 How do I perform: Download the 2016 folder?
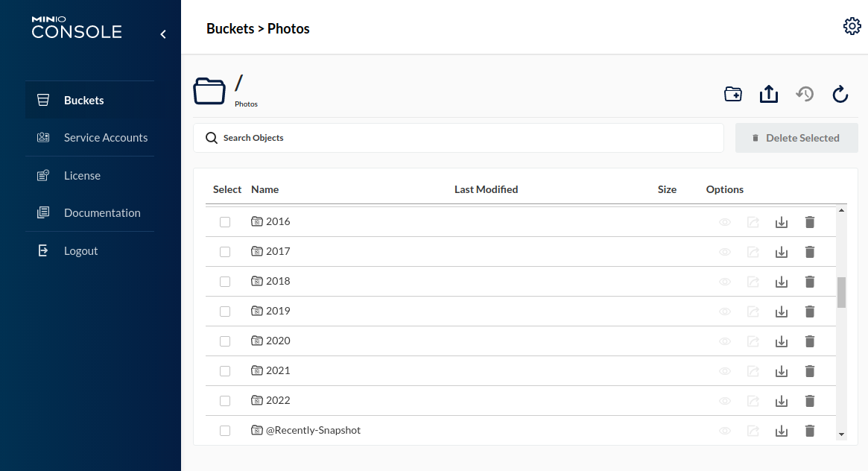(782, 221)
